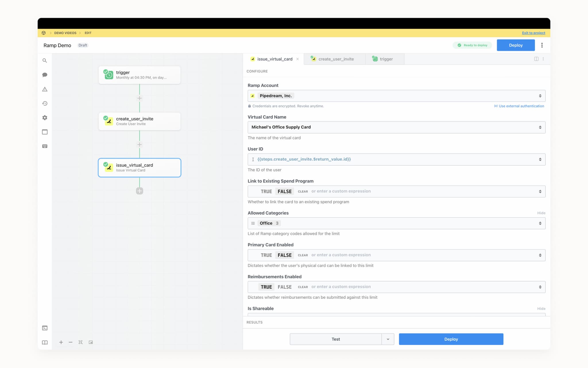
Task: Click the zoom-in plus canvas control
Action: (x=61, y=342)
